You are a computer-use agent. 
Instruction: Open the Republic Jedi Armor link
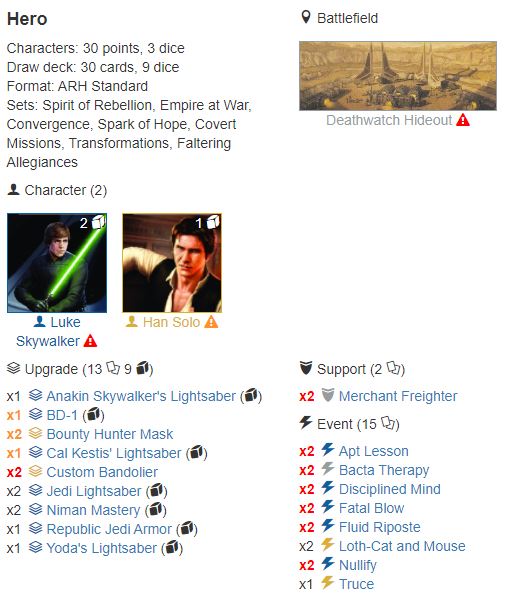click(x=109, y=529)
